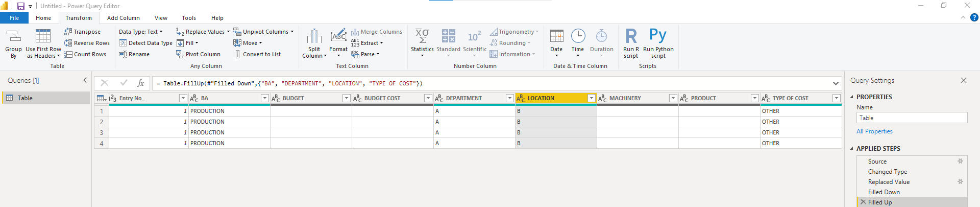Click the Transpose table button

point(82,32)
